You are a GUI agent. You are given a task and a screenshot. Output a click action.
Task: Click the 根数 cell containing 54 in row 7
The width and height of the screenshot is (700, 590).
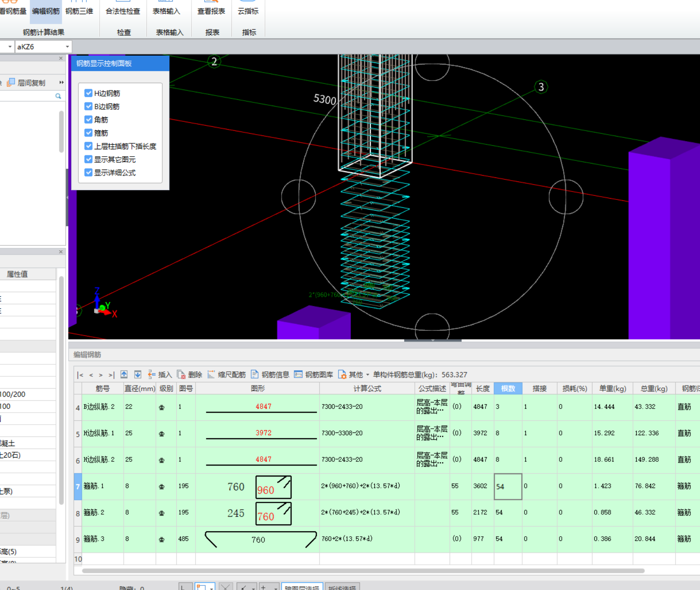click(508, 487)
